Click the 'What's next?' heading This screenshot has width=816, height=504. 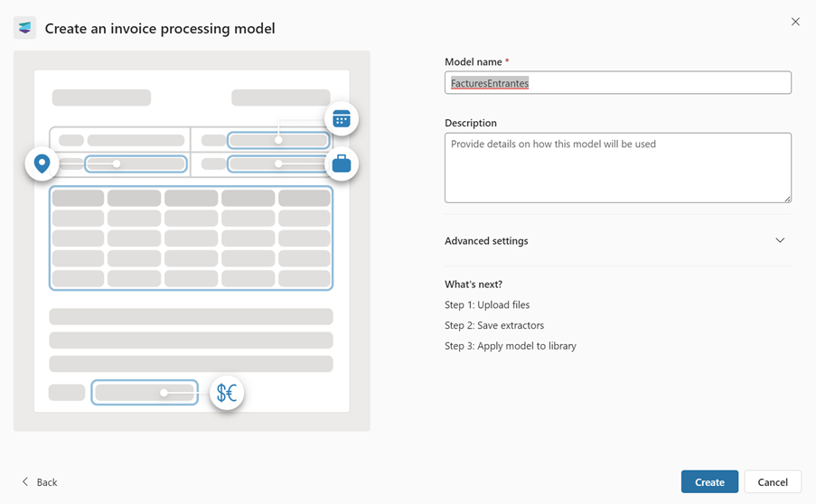pos(474,285)
